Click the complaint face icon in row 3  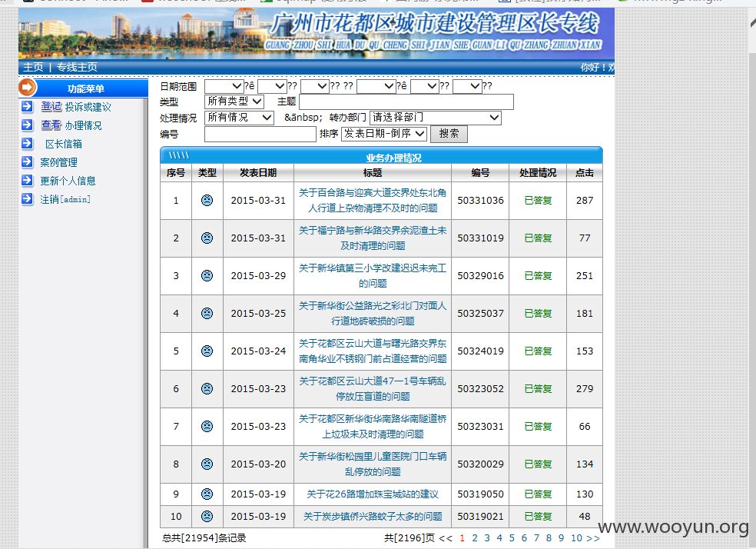(x=207, y=275)
